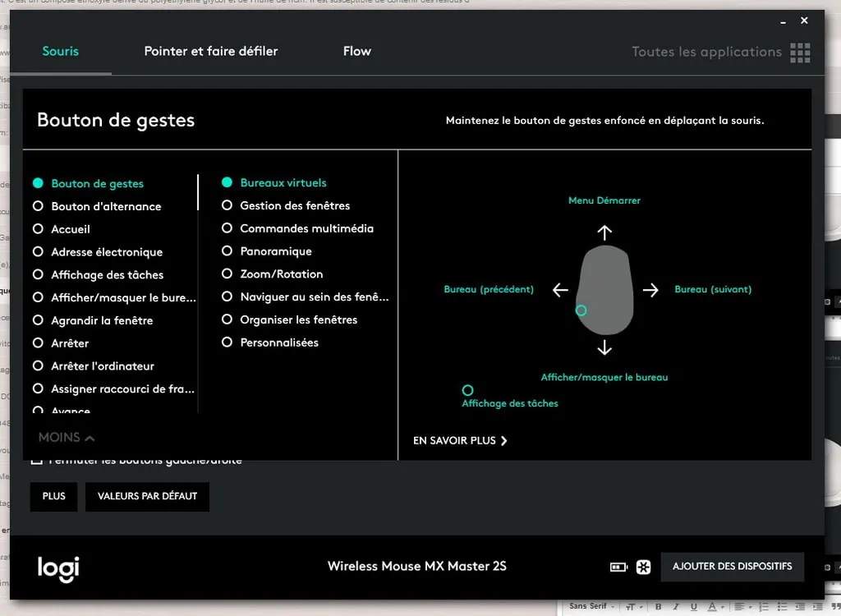The height and width of the screenshot is (616, 841).
Task: Click AJOUTER DES DISPOSITIFS button
Action: click(732, 567)
